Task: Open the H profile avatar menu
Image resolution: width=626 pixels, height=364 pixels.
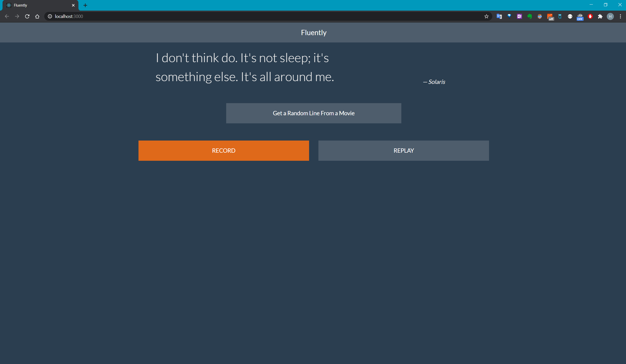Action: tap(610, 16)
